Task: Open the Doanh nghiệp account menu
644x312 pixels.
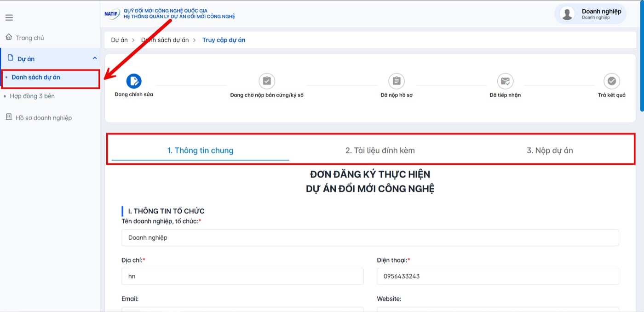Action: 590,14
